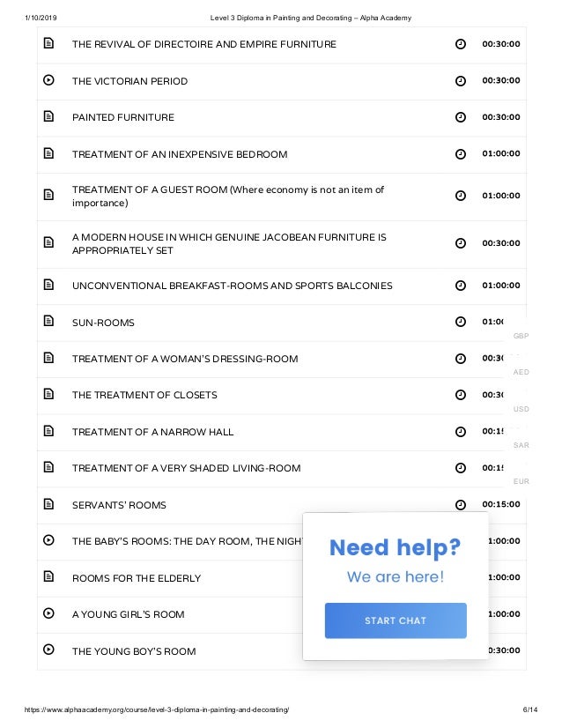
Task: Open Treatment of a Woman's Dressing-Room lesson
Action: click(x=185, y=359)
